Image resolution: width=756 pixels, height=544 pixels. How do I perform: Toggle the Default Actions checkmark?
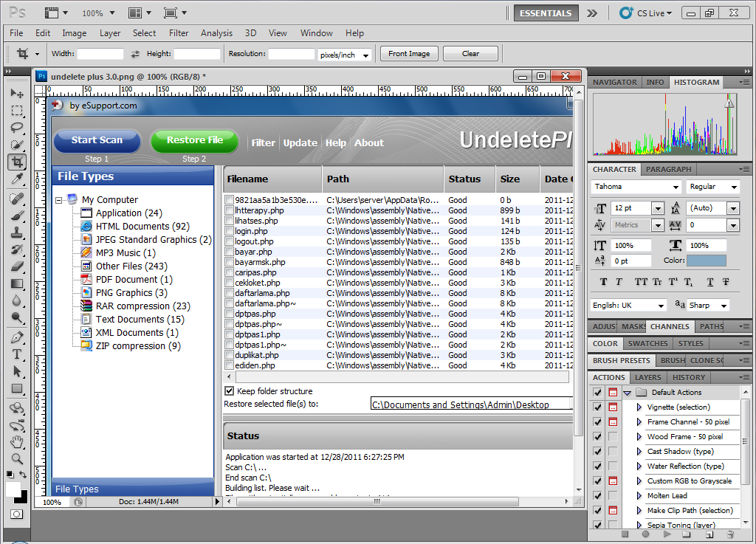[598, 392]
